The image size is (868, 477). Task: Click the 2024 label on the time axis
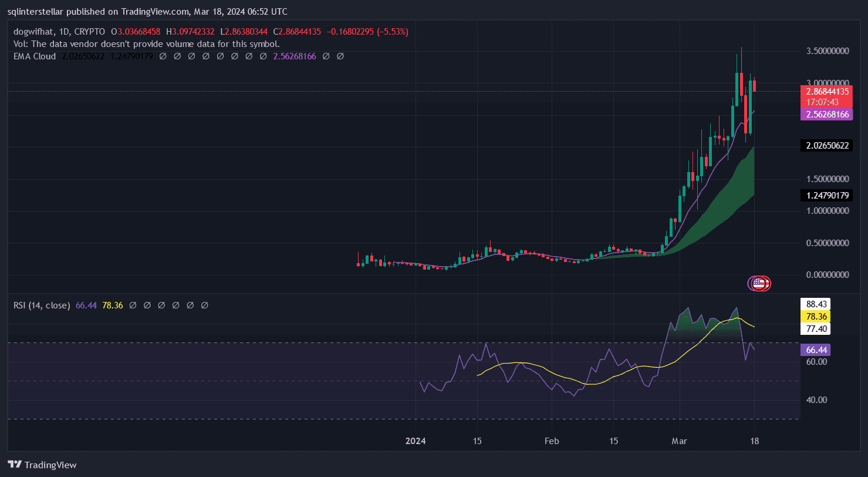click(x=416, y=441)
